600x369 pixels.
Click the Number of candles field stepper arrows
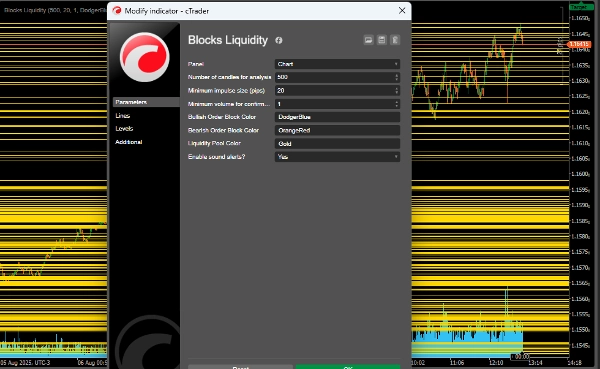(x=396, y=77)
